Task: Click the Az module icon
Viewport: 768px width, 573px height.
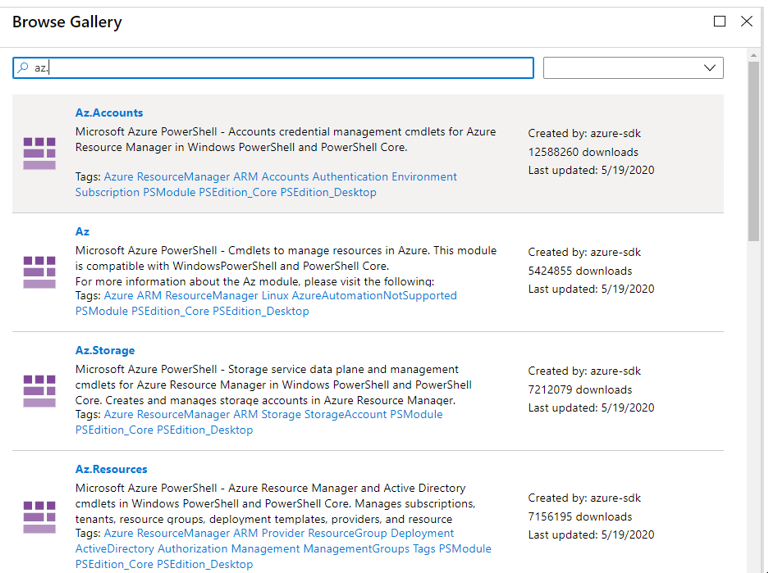Action: 39,272
